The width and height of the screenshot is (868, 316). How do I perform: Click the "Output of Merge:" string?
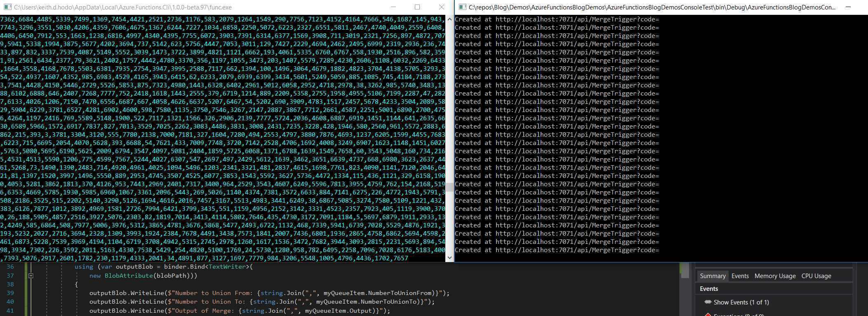[x=202, y=311]
